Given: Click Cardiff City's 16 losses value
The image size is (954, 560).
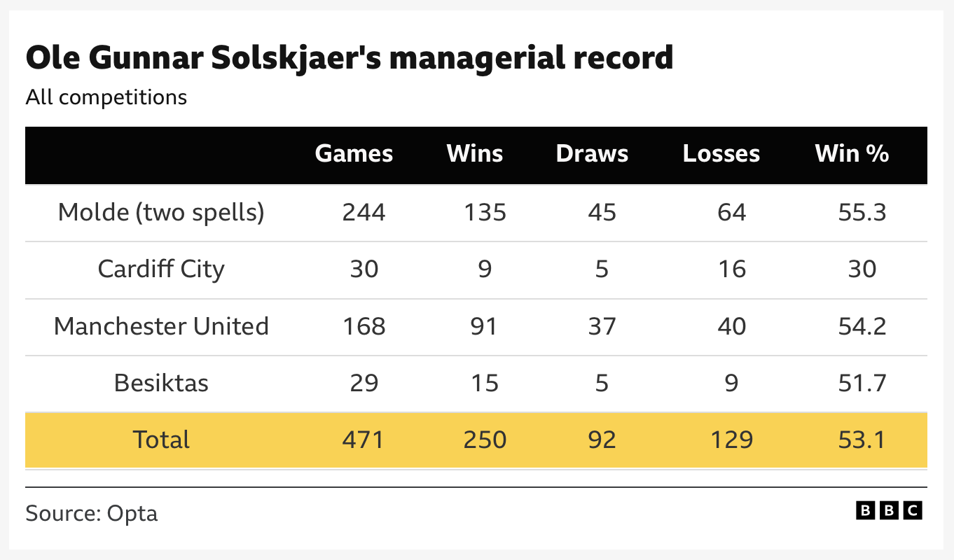Looking at the screenshot, I should click(x=731, y=269).
